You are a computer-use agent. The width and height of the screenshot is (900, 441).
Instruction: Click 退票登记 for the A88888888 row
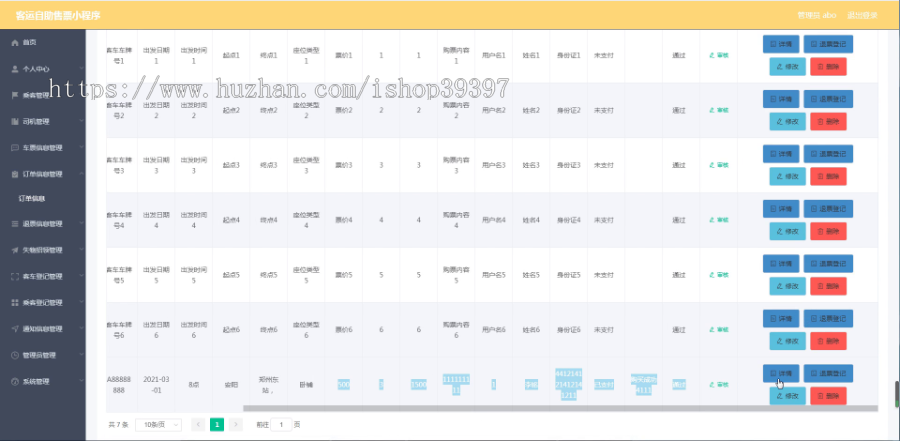[828, 373]
